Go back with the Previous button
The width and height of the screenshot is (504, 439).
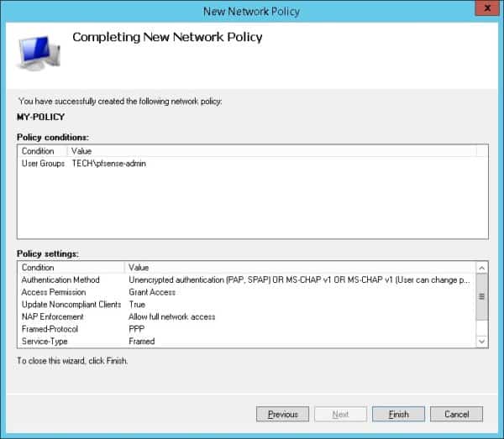tap(282, 414)
